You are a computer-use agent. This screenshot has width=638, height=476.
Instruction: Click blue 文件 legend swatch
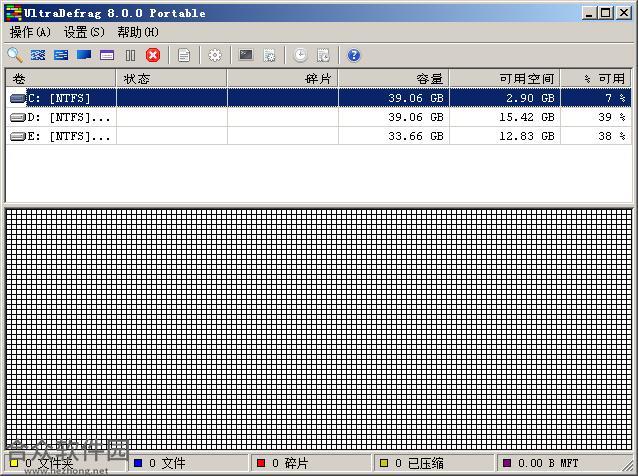138,463
